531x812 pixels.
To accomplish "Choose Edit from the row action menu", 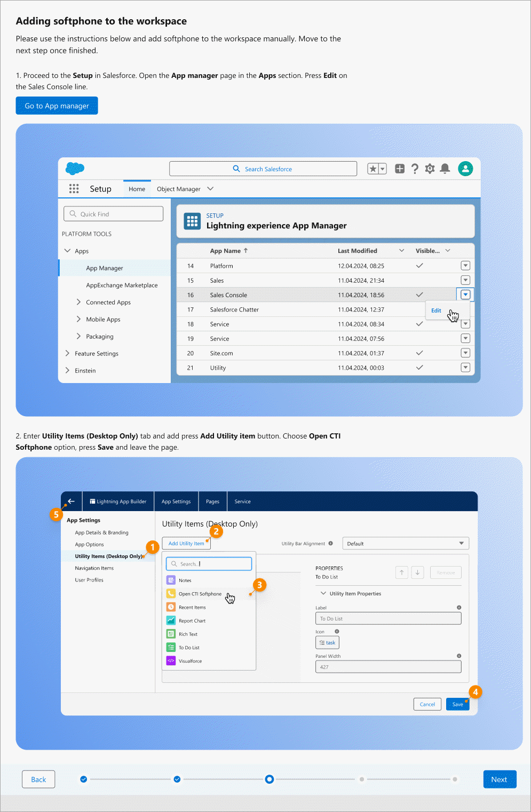I will 436,311.
